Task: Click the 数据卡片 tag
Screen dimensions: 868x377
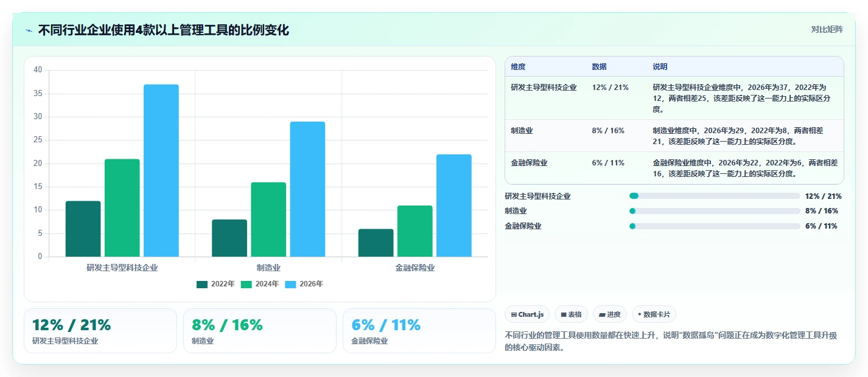Action: [654, 314]
